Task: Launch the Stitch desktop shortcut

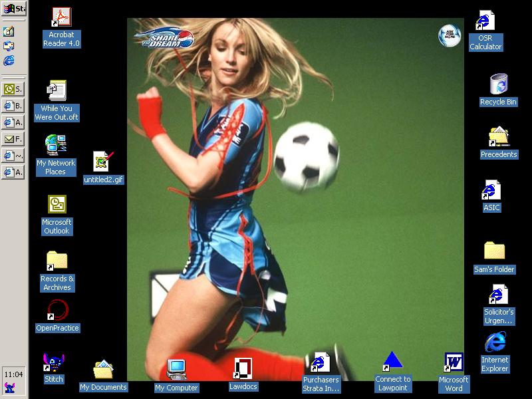Action: click(53, 363)
